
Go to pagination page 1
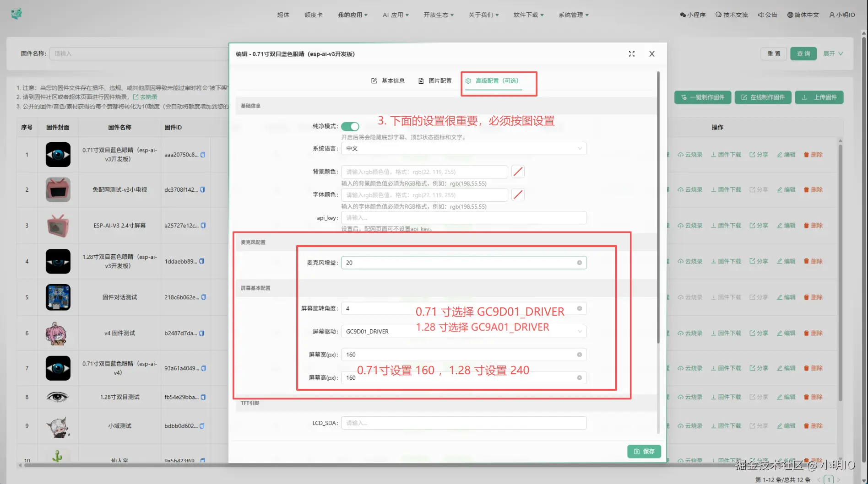coord(829,479)
